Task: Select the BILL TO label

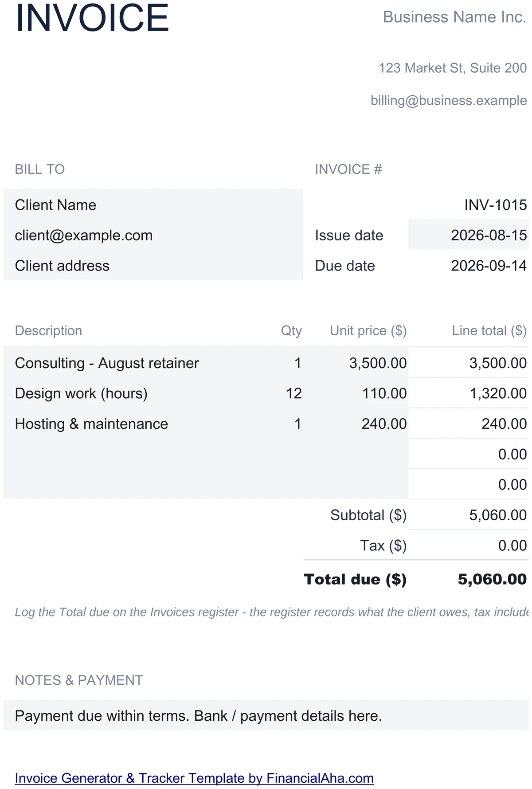Action: pos(40,169)
